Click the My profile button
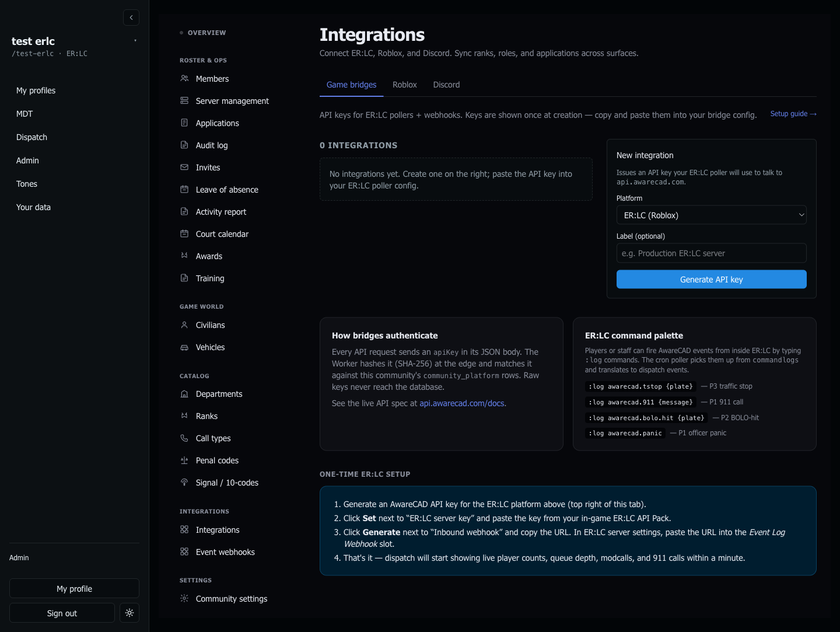 point(74,588)
